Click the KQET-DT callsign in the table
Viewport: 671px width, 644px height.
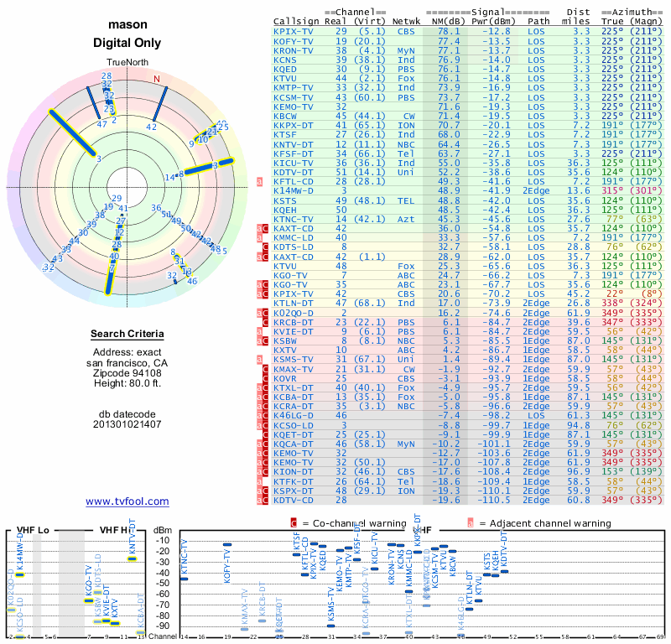pyautogui.click(x=293, y=434)
